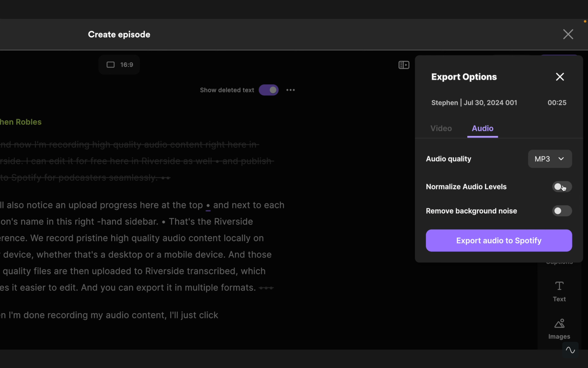Select the Text tool in the sidebar
The height and width of the screenshot is (368, 588).
(x=559, y=291)
